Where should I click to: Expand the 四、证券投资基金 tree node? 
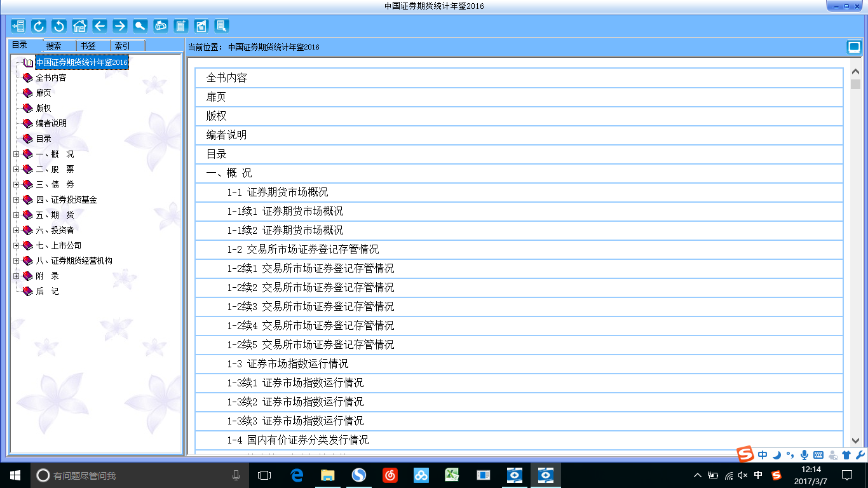(x=17, y=200)
